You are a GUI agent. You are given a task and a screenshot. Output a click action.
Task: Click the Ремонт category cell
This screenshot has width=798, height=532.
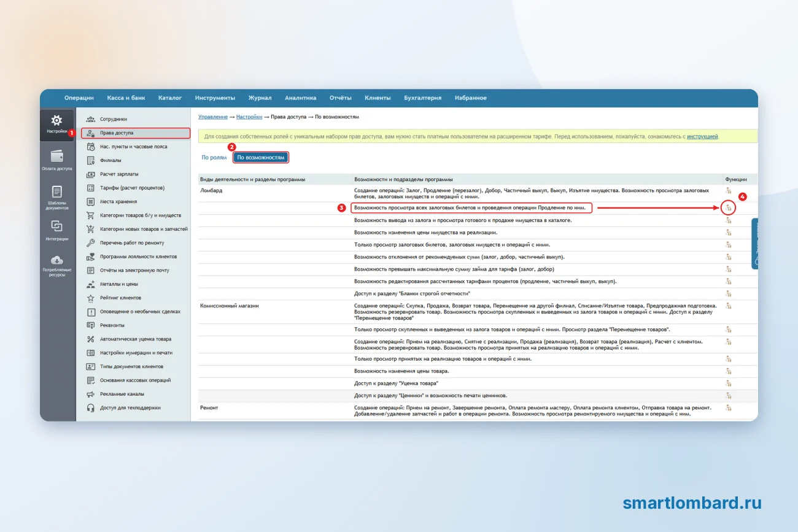[209, 407]
